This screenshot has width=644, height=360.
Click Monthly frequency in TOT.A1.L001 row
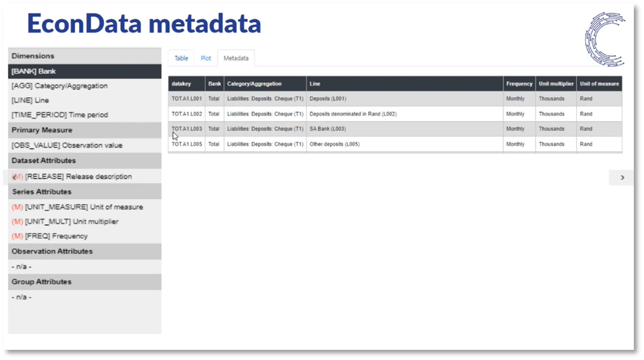519,99
